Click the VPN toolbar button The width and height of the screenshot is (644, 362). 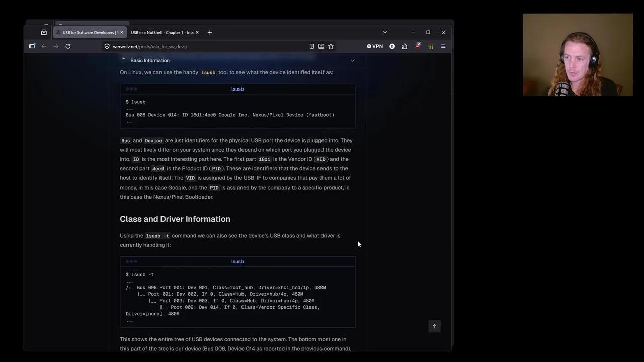coord(375,46)
